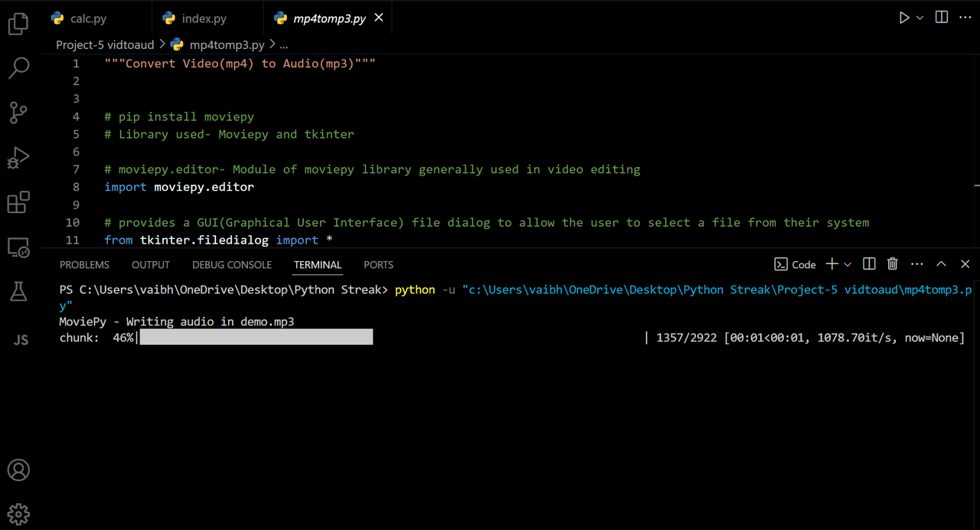Viewport: 980px width, 530px height.
Task: Open the Testing flask view
Action: click(18, 291)
